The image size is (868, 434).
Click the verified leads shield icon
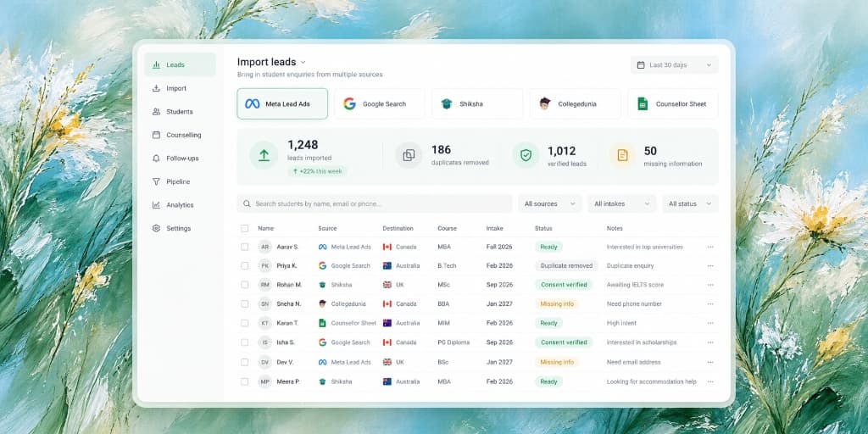tap(526, 156)
